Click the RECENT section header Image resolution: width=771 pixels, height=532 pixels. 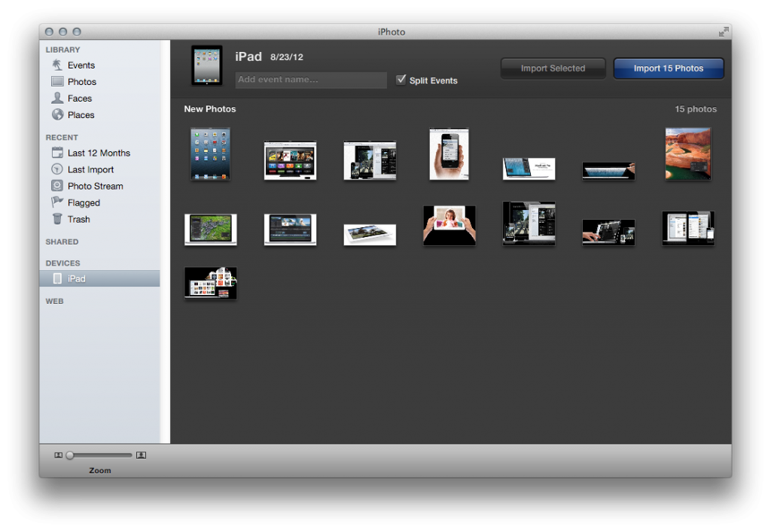[x=62, y=138]
